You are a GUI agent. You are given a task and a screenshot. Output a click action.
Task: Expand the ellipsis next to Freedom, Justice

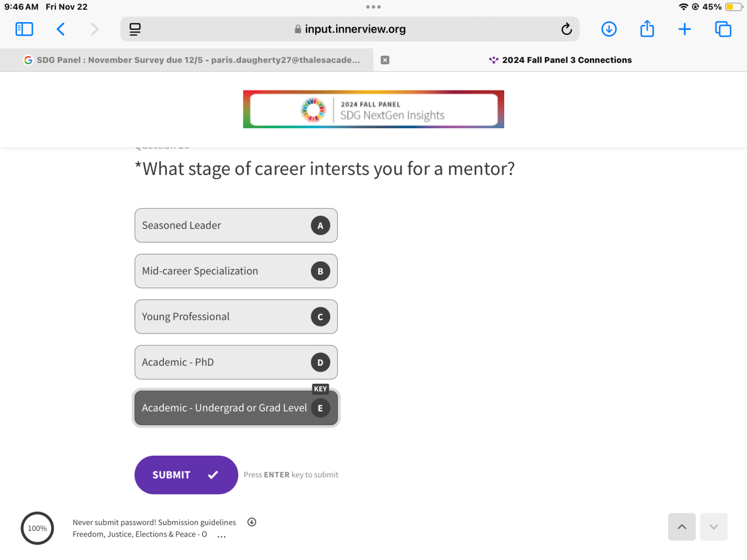221,535
